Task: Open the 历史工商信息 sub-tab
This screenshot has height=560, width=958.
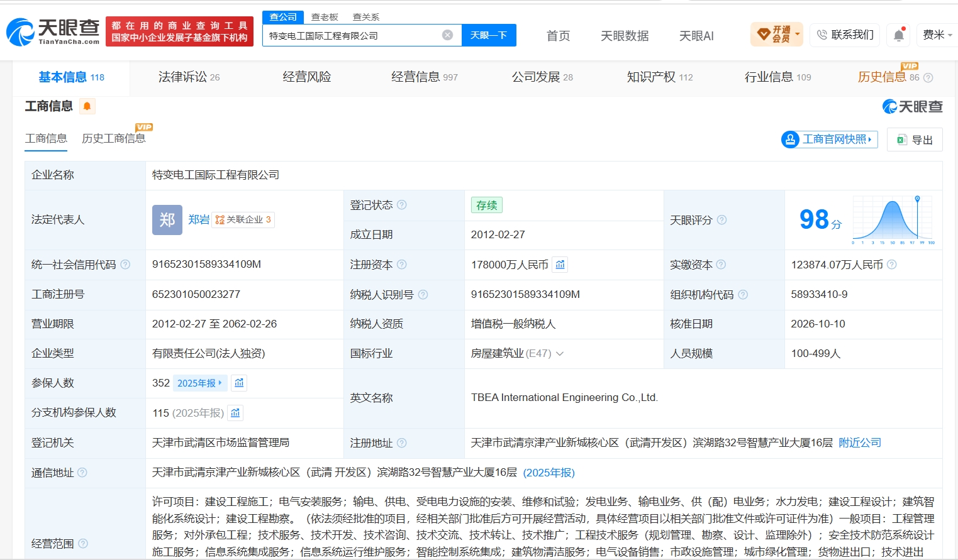Action: [113, 138]
